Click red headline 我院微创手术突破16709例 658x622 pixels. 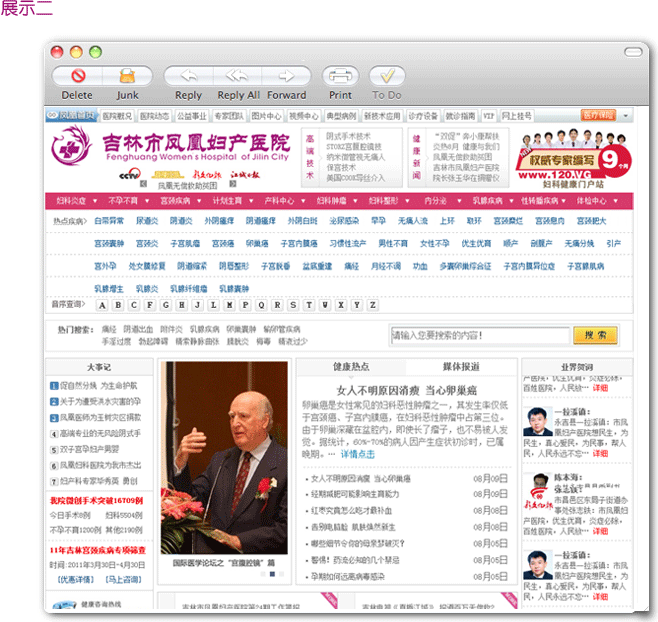click(97, 501)
